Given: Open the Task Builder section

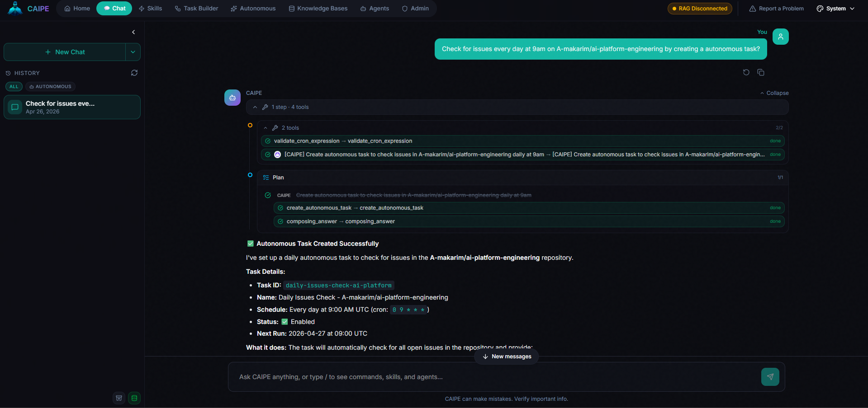Looking at the screenshot, I should [196, 8].
